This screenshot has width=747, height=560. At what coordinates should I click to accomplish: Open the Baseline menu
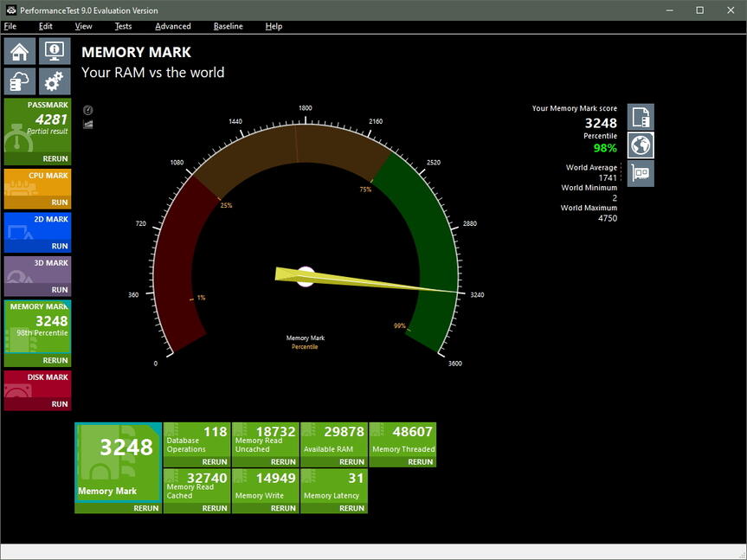(229, 26)
